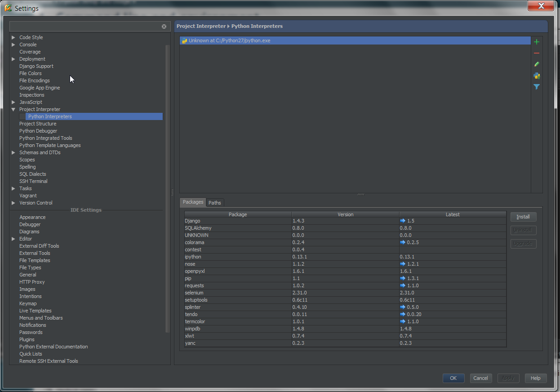The height and width of the screenshot is (392, 560).
Task: Edit the selected interpreter with the pencil icon
Action: [x=536, y=64]
